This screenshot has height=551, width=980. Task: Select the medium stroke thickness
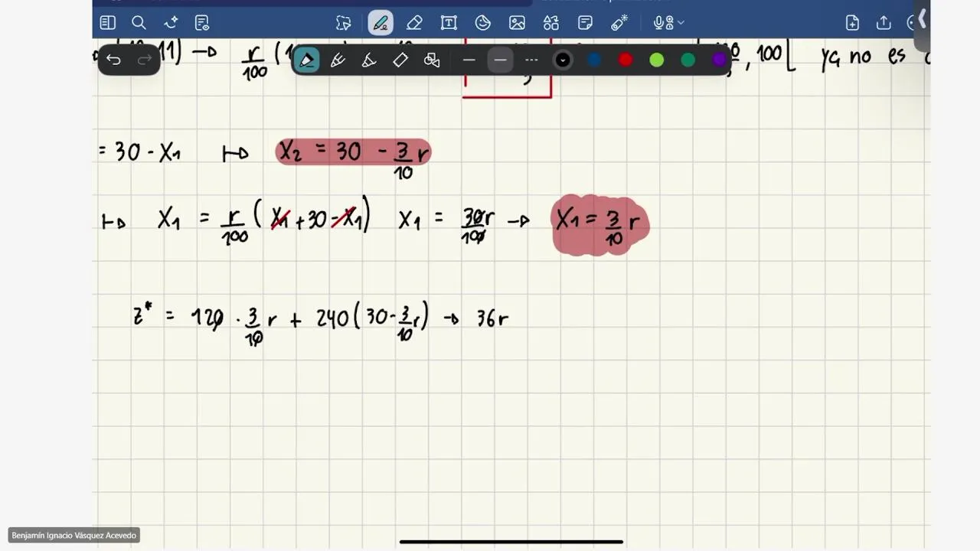tap(500, 60)
